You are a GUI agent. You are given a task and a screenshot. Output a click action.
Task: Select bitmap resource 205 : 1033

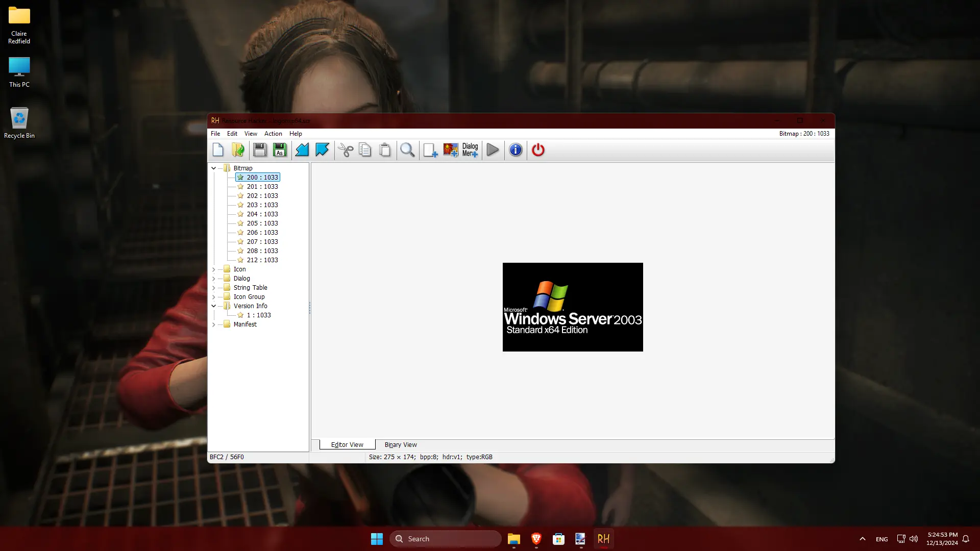click(x=258, y=223)
